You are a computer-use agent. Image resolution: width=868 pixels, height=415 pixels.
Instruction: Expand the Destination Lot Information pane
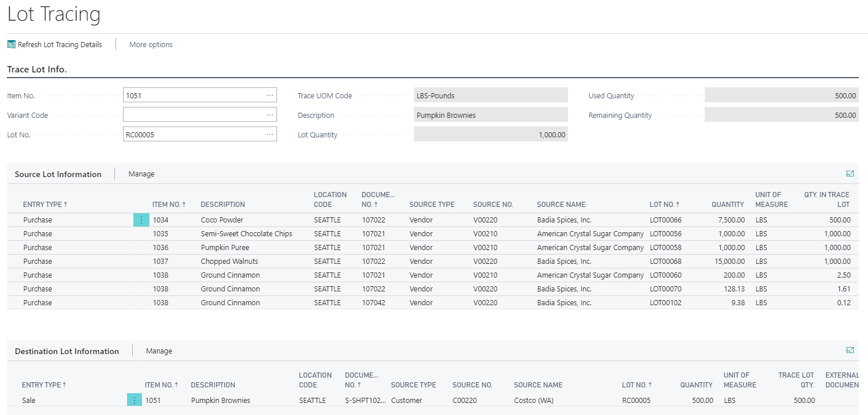[x=850, y=350]
